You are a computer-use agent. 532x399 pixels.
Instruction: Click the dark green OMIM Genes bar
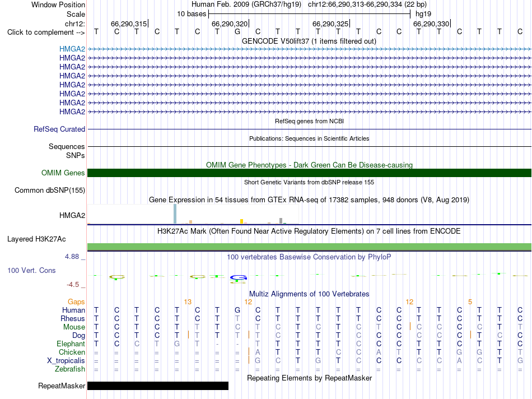point(309,173)
